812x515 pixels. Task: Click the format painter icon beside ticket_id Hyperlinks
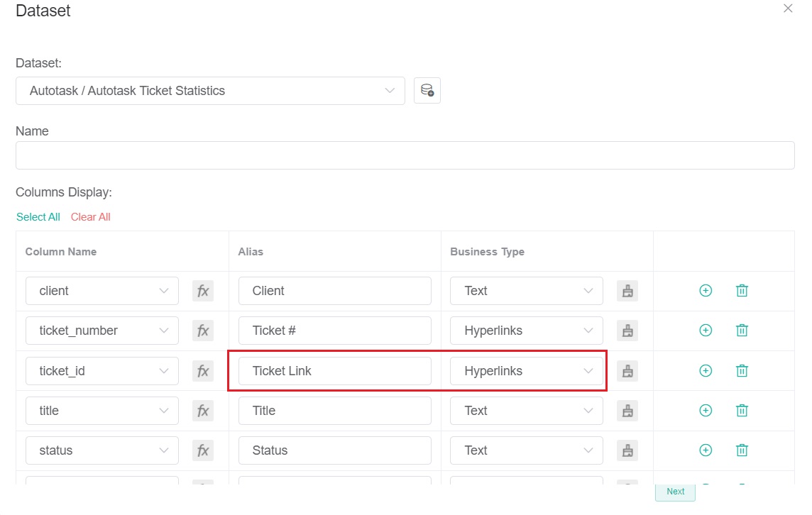(x=627, y=370)
